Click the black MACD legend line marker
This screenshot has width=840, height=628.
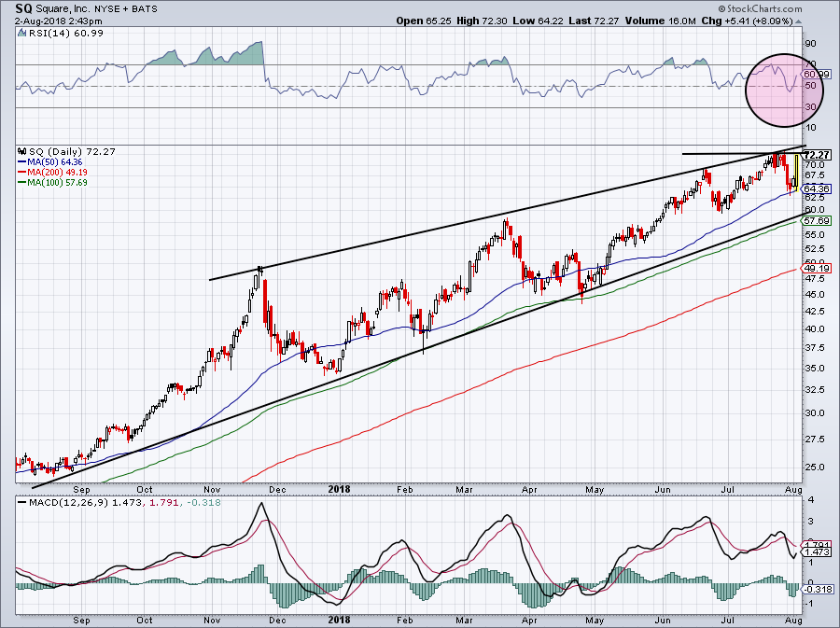[22, 503]
